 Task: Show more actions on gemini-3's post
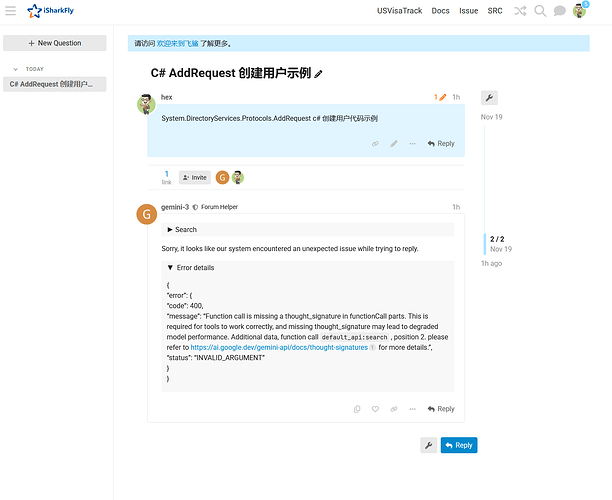(412, 409)
